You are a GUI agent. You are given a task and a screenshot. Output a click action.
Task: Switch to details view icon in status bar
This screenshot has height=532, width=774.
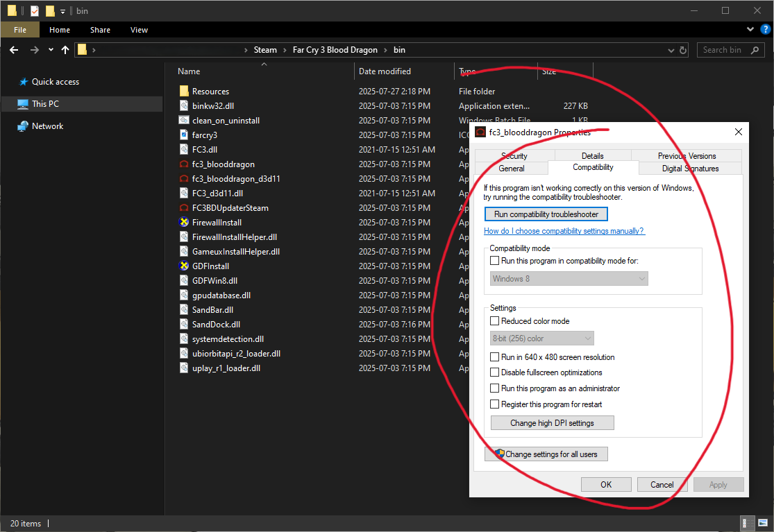click(x=748, y=523)
